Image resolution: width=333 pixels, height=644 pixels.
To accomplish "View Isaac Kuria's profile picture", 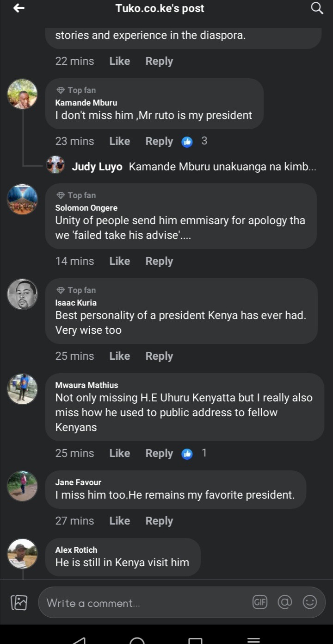I will (22, 294).
